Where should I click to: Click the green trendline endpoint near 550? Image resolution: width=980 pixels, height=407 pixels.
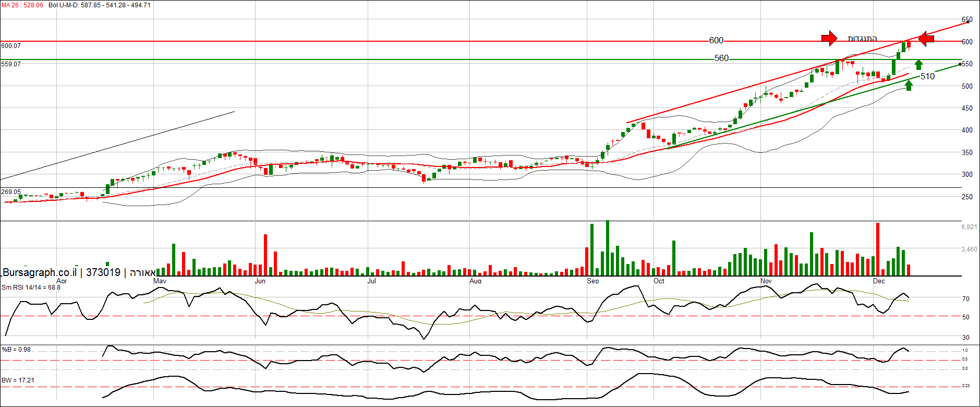tap(960, 64)
